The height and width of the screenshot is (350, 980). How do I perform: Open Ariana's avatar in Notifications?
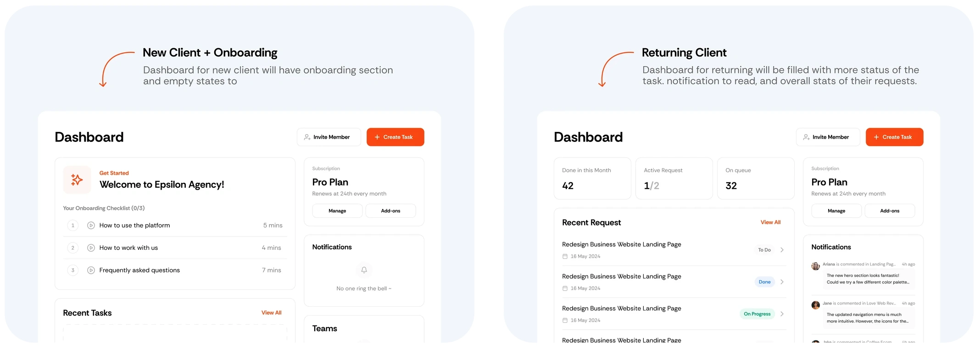tap(815, 266)
